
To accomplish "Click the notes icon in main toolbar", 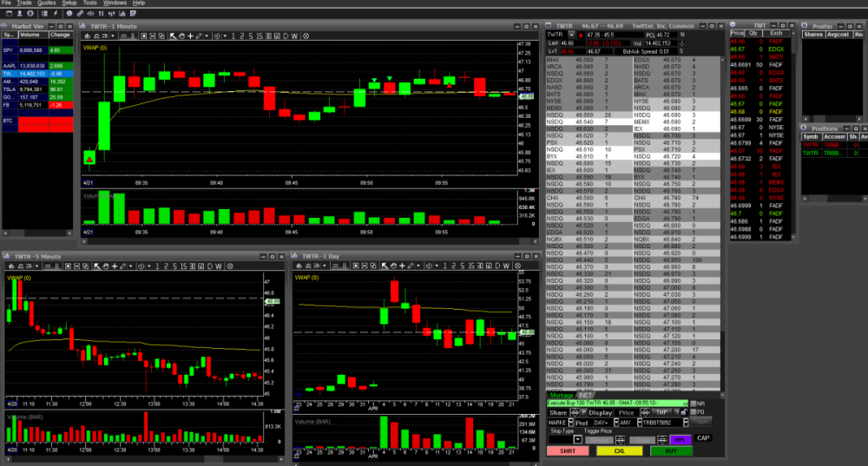I will [x=133, y=13].
